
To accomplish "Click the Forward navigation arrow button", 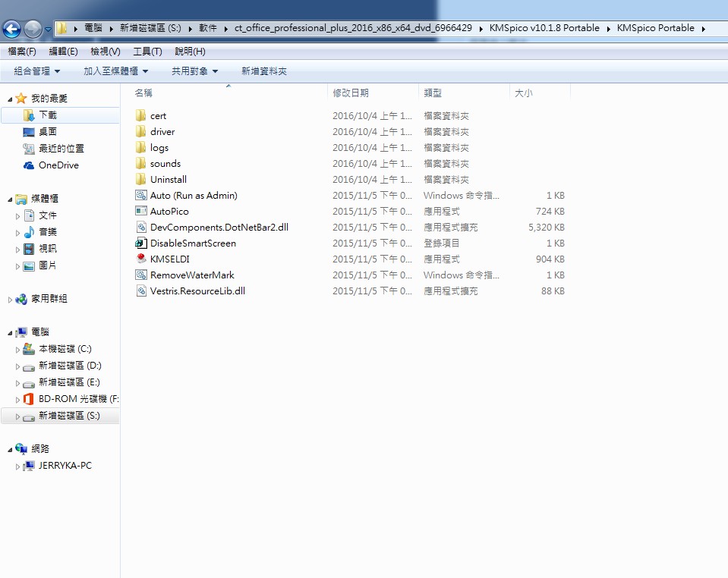I will [33, 30].
